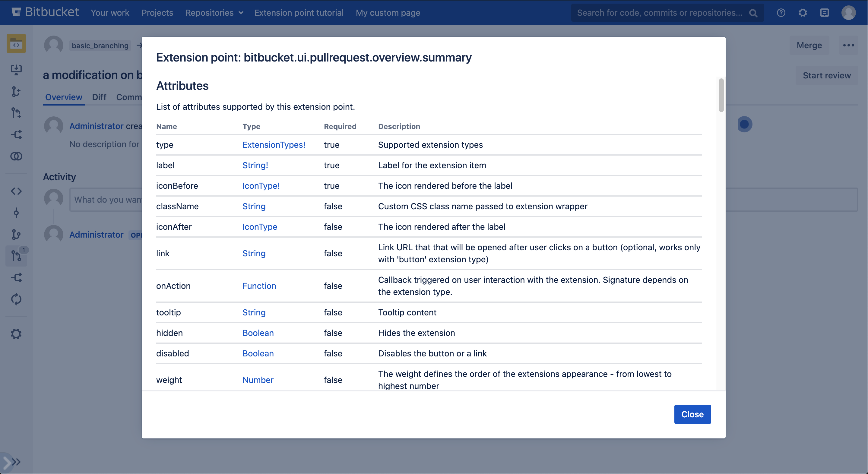Click the Bitbucket logo in header
The width and height of the screenshot is (868, 474).
click(x=45, y=12)
